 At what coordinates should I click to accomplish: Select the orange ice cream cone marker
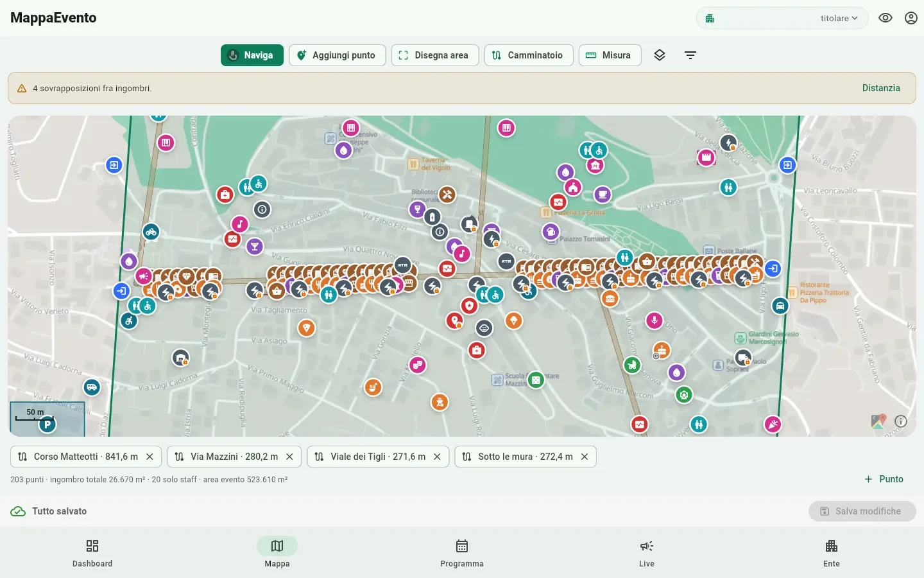point(513,320)
